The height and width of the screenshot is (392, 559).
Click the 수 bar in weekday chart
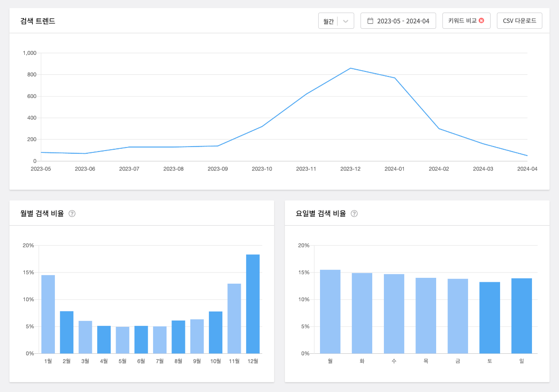(x=394, y=314)
